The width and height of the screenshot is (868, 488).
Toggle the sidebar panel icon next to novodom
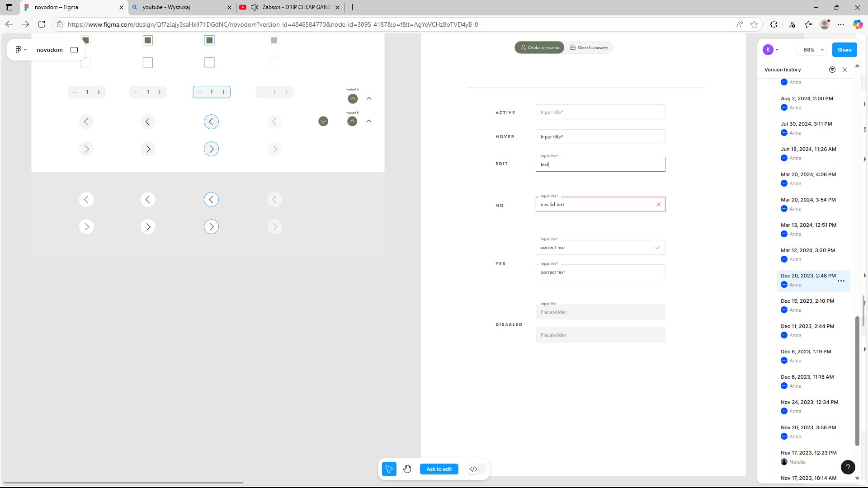[x=74, y=50]
